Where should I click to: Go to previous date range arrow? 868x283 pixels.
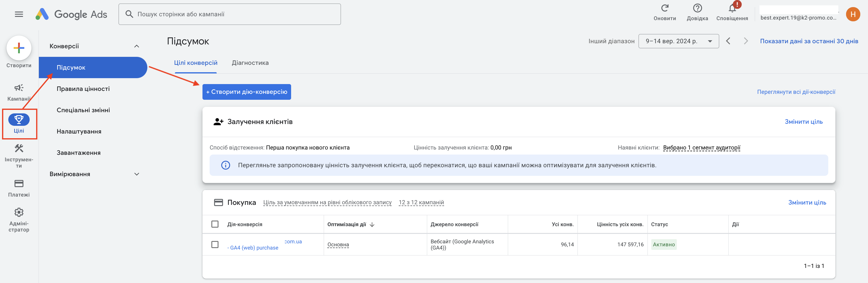click(728, 41)
